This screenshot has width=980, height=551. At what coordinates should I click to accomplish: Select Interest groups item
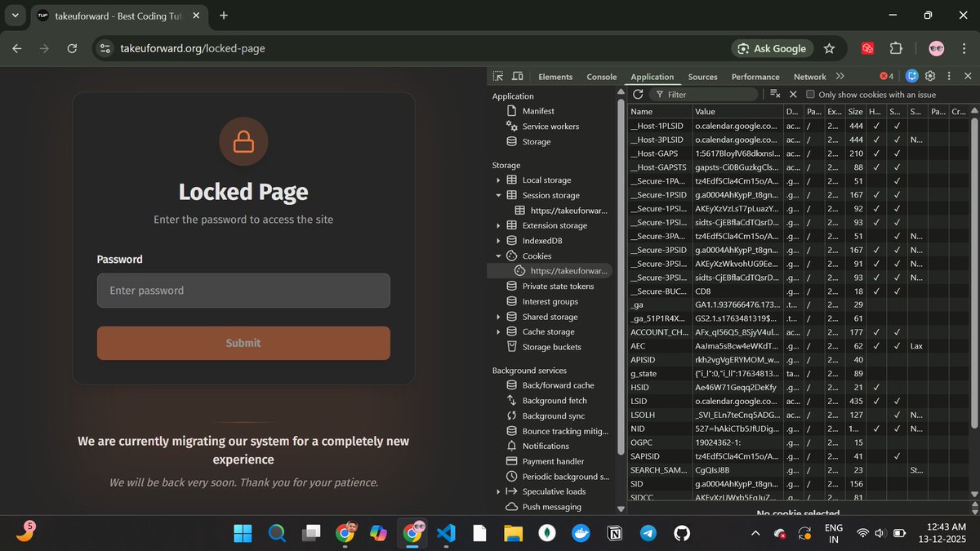click(550, 301)
